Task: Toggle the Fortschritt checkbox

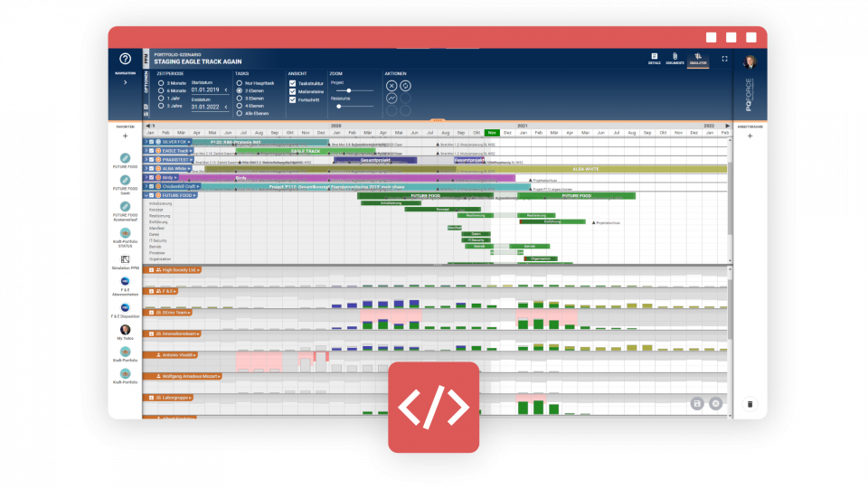Action: (292, 99)
